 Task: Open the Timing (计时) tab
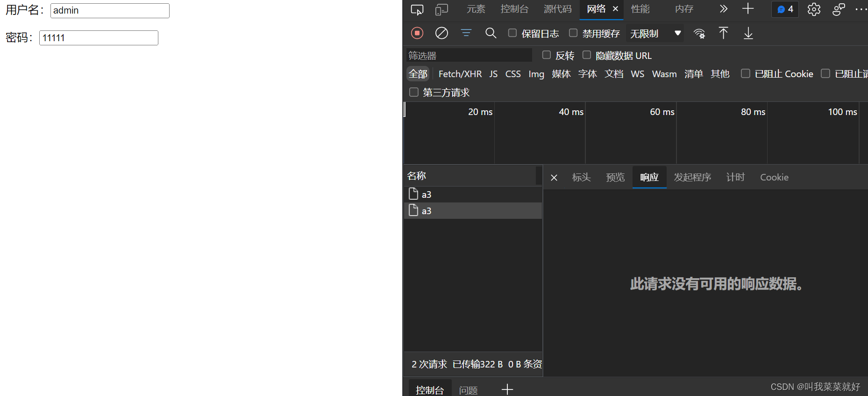pos(735,178)
